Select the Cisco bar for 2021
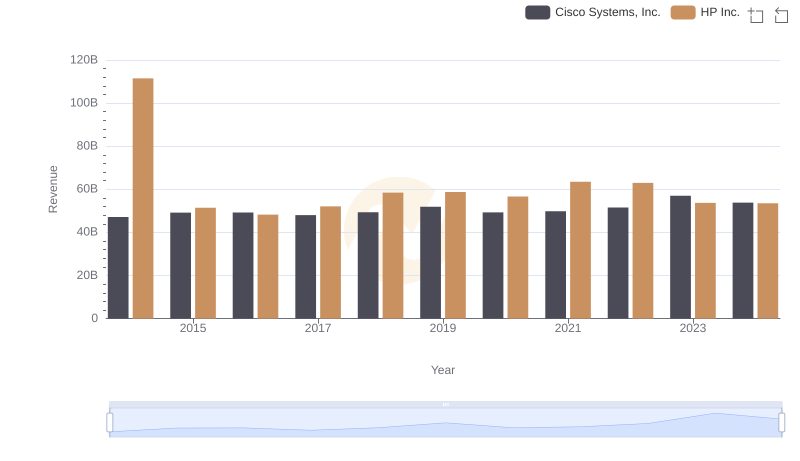The width and height of the screenshot is (800, 461). (x=556, y=265)
